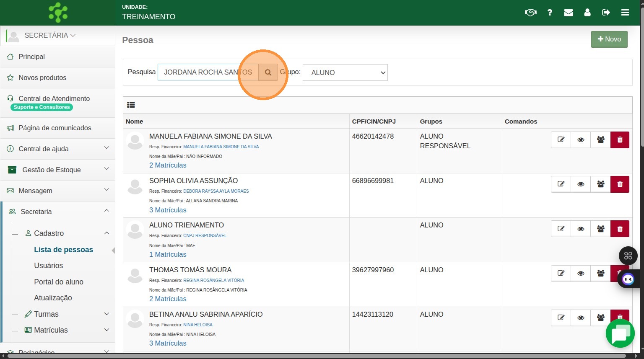Go to Usuários in the sidebar

pos(48,266)
